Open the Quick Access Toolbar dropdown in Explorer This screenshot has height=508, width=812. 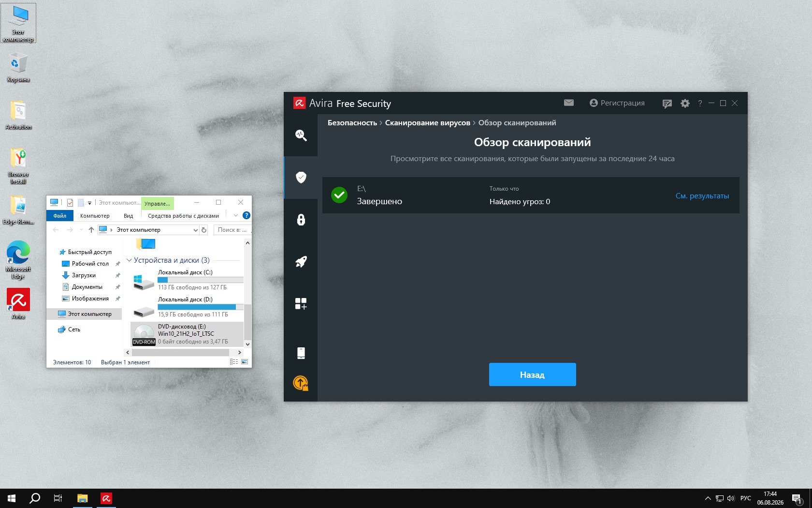pyautogui.click(x=89, y=203)
